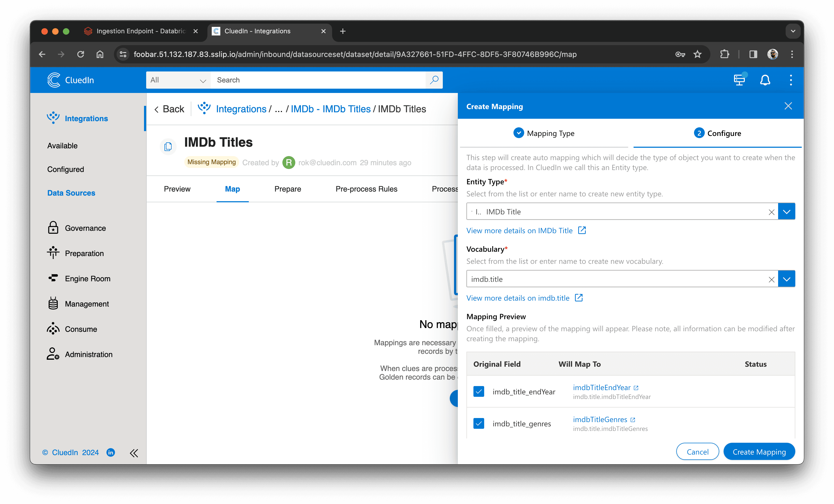834x504 pixels.
Task: Click the CluedIn logo in header
Action: pos(70,80)
